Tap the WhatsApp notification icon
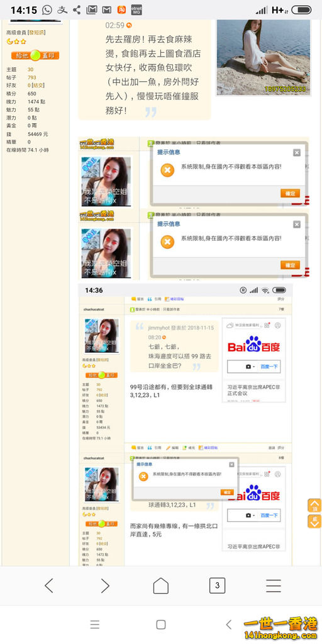322x644 pixels. pos(48,10)
